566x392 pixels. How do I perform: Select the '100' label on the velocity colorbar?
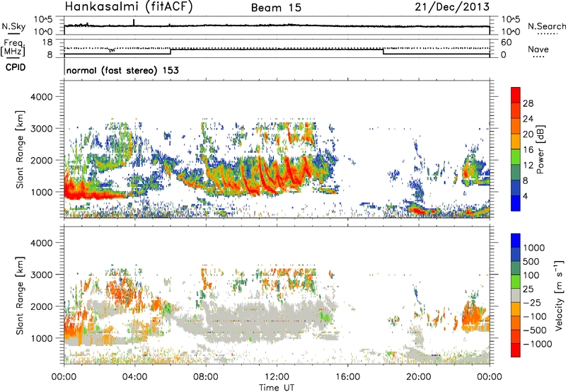531,275
